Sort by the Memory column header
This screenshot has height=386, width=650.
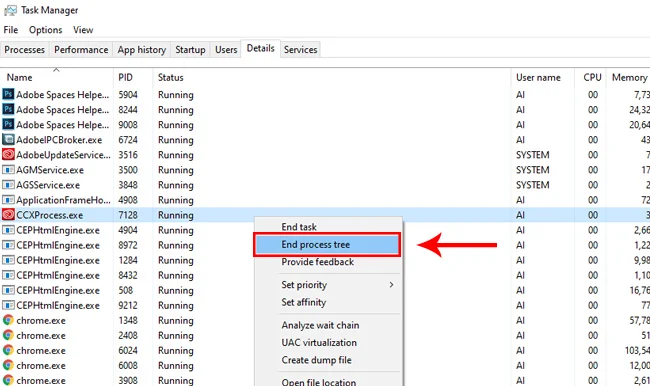click(628, 78)
